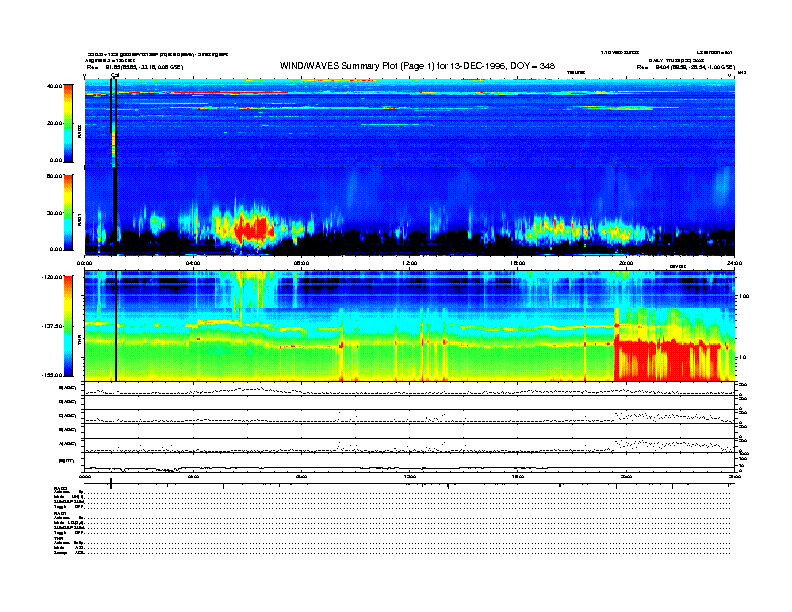Click the RAD2 vertical axis label

tap(79, 131)
